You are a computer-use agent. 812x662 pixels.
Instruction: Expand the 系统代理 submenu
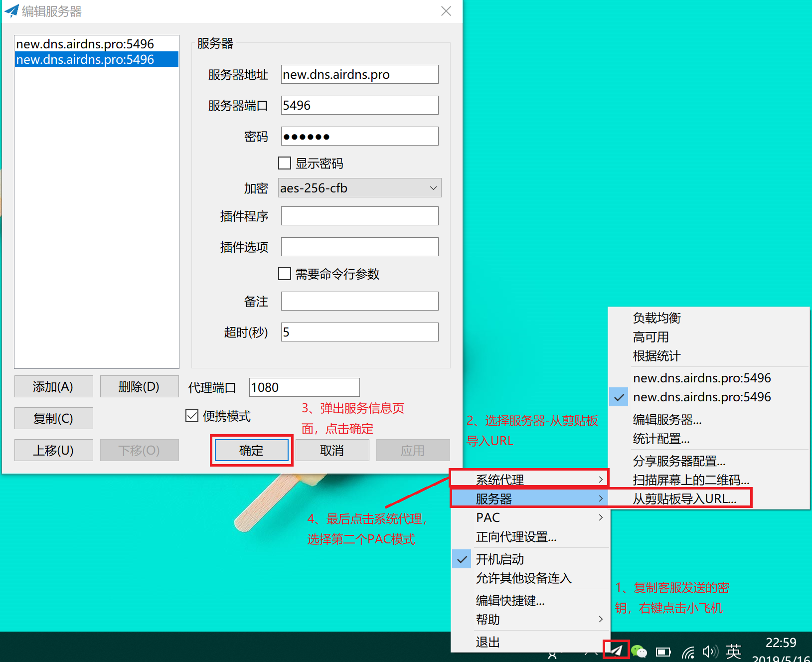529,480
